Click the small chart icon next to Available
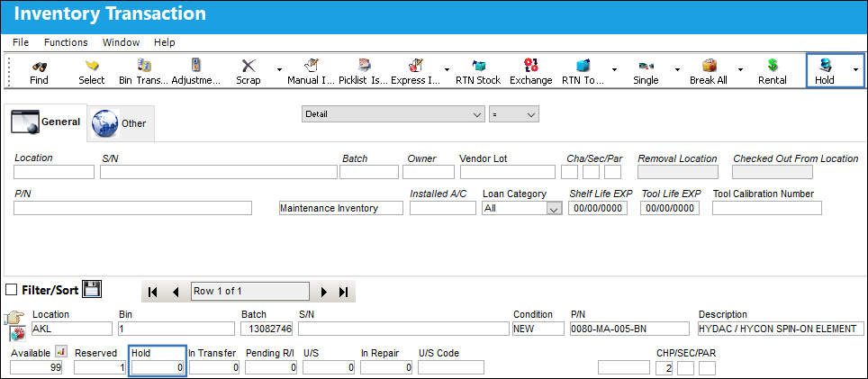 (x=61, y=352)
